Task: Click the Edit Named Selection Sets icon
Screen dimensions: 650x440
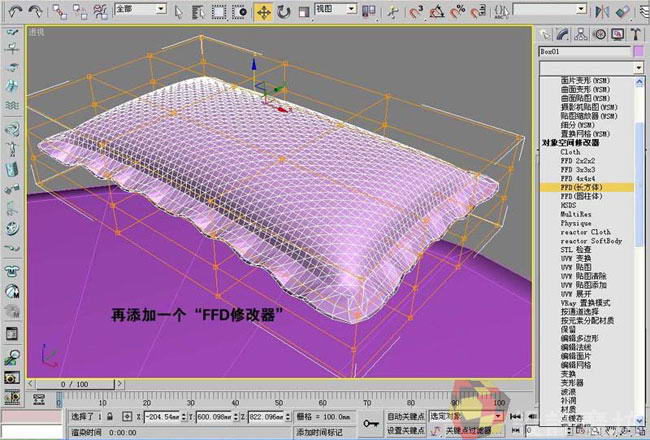Action: (x=502, y=12)
